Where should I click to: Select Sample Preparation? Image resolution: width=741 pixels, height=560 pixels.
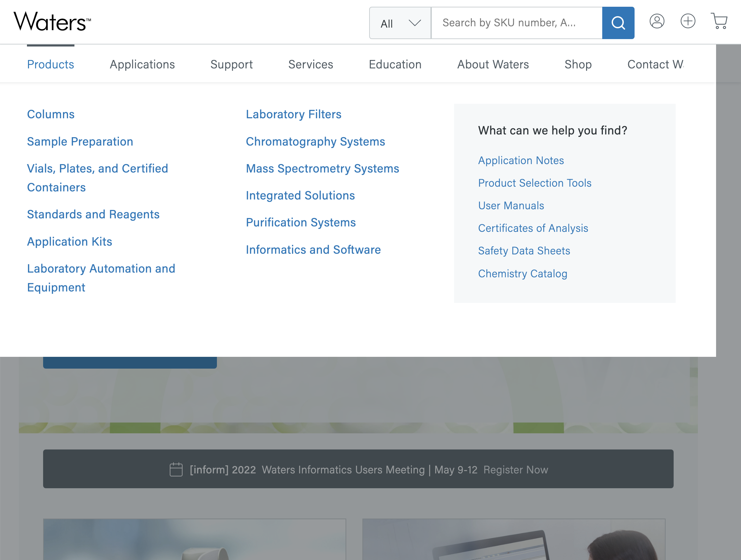(80, 142)
